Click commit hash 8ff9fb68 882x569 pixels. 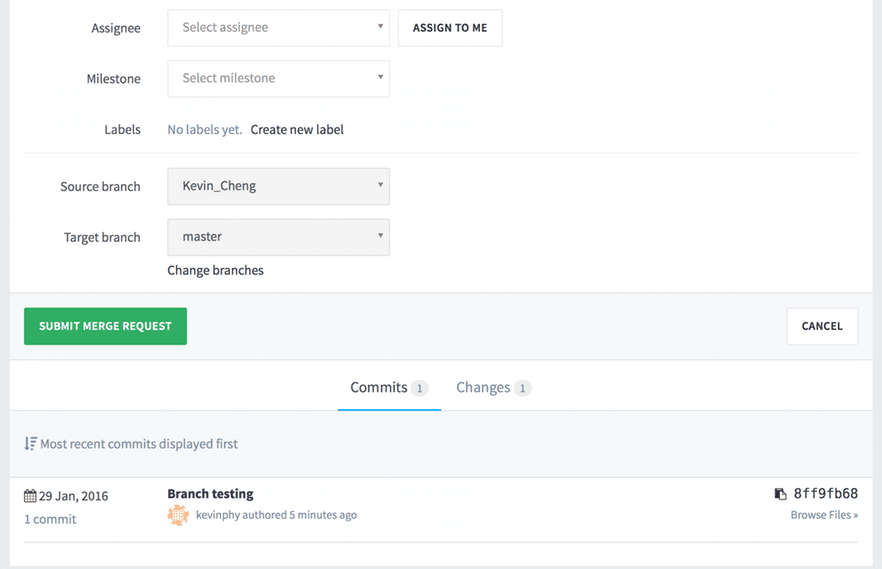[825, 494]
